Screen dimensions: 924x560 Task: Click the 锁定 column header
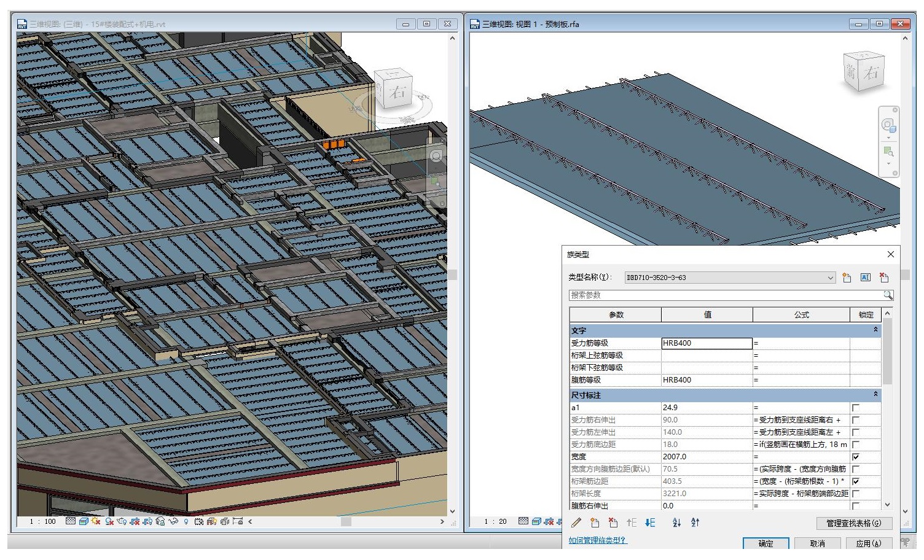[866, 314]
